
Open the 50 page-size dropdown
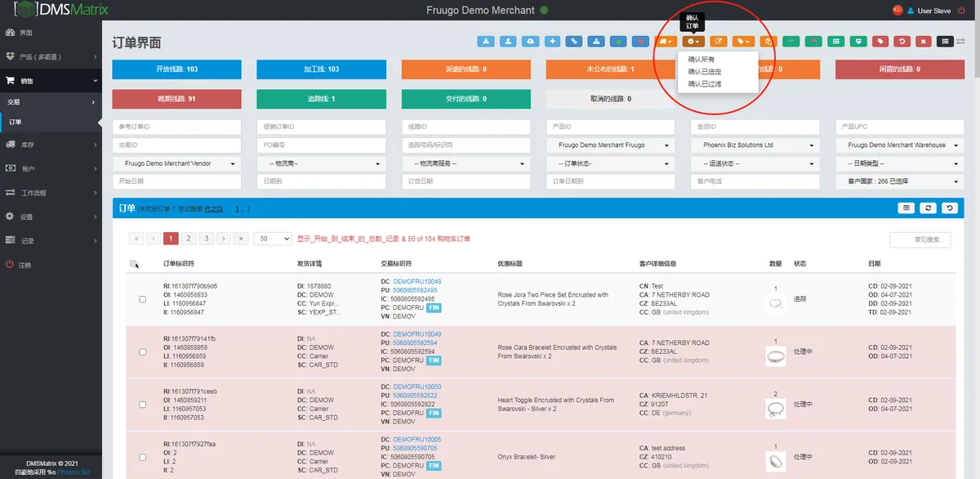(273, 239)
